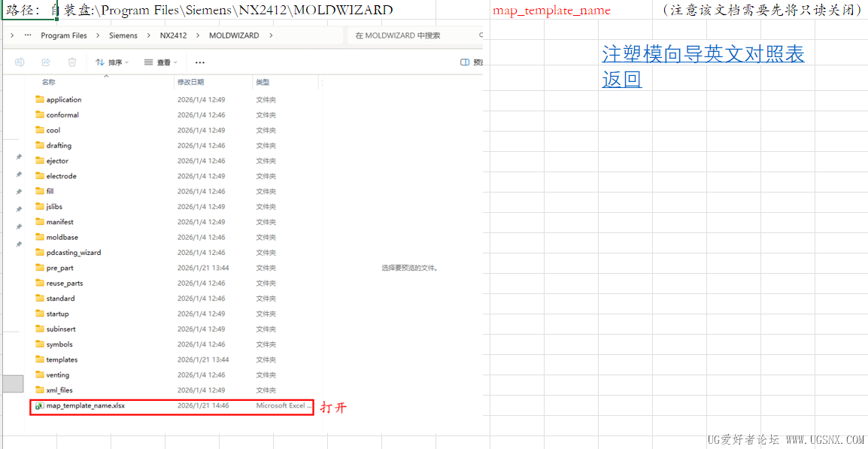The width and height of the screenshot is (868, 449).
Task: Expand the chevron after Siemens breadcrumb
Action: tap(148, 35)
